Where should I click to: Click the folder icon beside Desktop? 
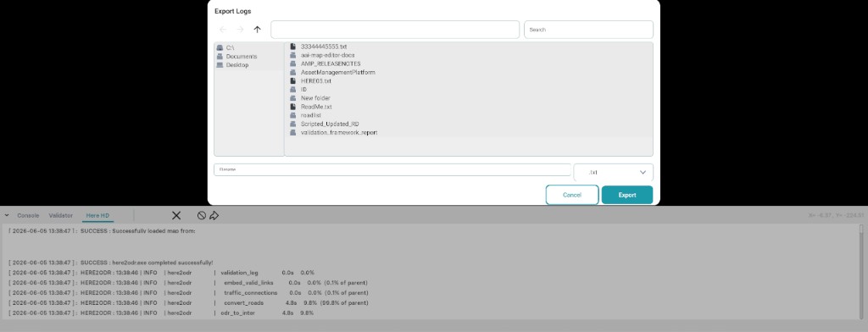[220, 64]
